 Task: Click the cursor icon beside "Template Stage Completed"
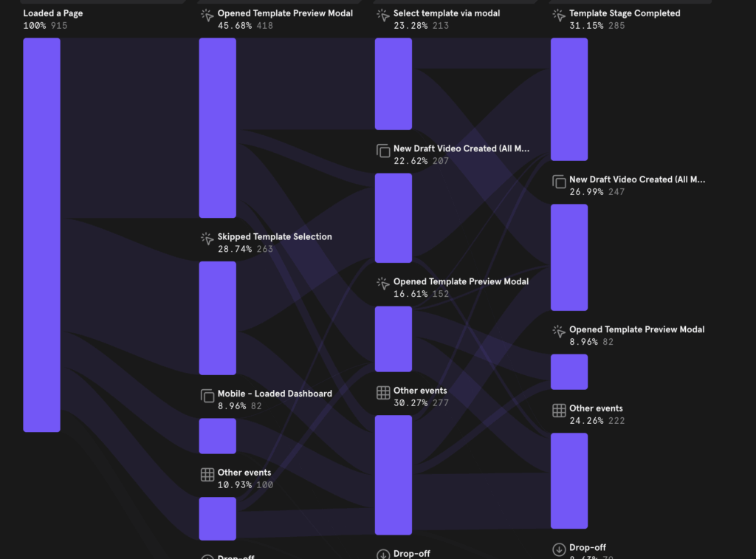click(558, 13)
